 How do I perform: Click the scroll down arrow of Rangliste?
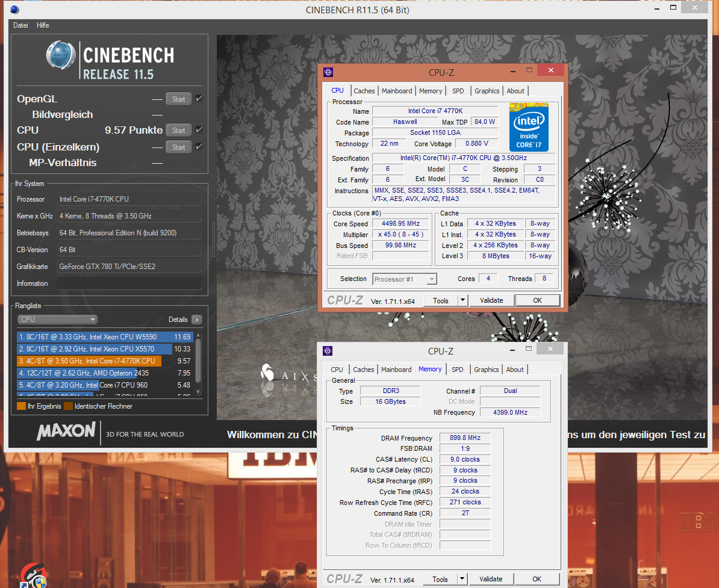[x=198, y=392]
